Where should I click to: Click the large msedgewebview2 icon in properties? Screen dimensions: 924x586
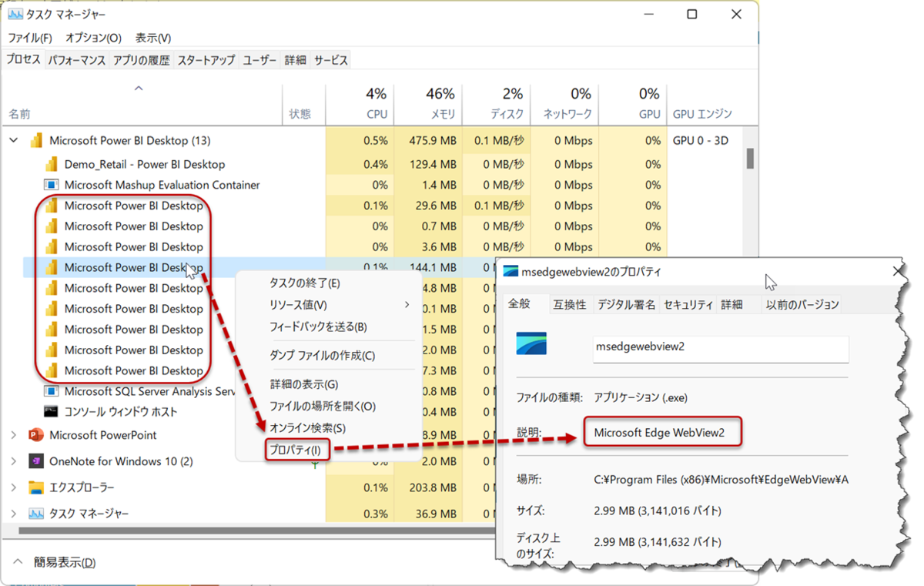tap(531, 343)
